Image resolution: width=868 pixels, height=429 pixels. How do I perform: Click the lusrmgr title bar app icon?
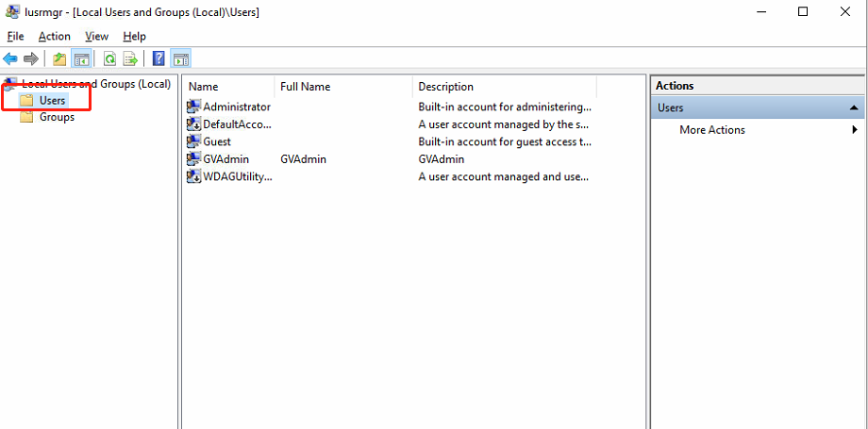[x=12, y=11]
